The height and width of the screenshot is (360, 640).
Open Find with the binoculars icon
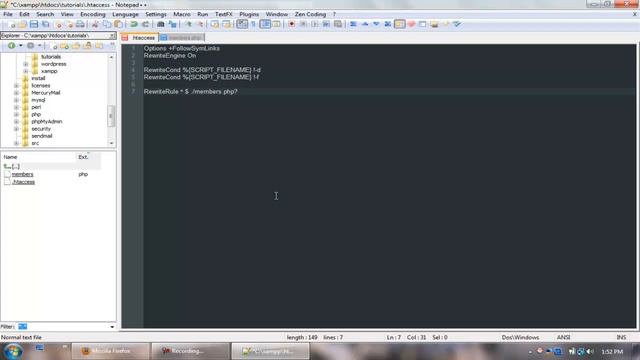pos(161,24)
